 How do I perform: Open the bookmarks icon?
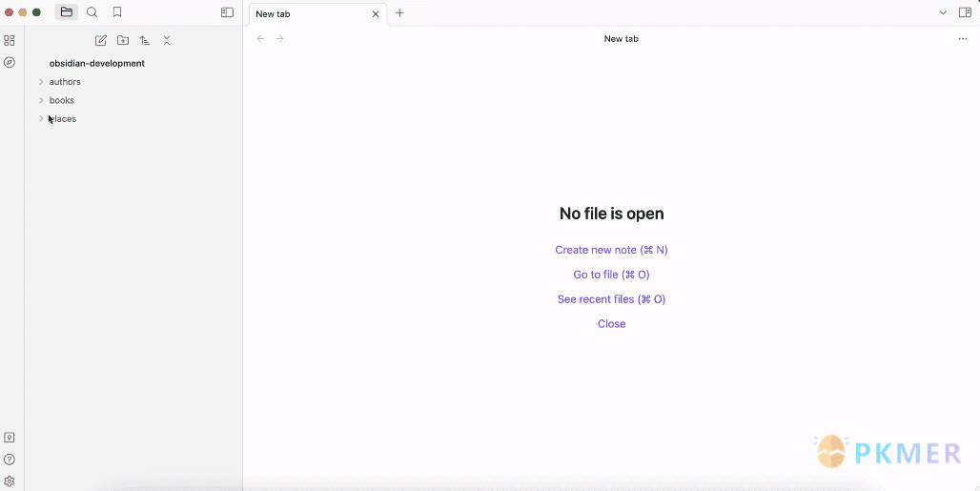pos(117,11)
